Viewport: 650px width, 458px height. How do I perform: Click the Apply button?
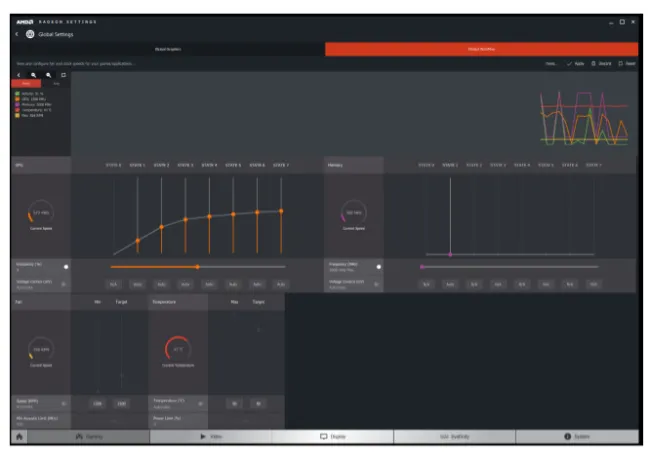pyautogui.click(x=576, y=64)
